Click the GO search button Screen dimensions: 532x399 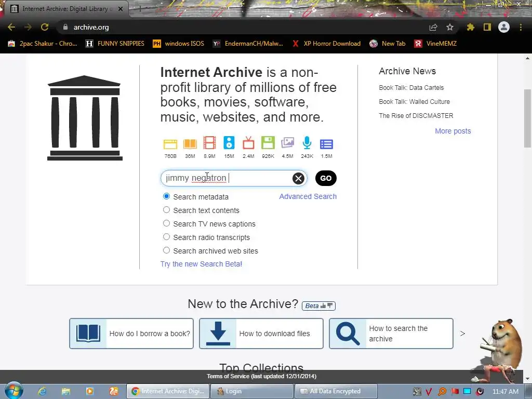coord(326,178)
